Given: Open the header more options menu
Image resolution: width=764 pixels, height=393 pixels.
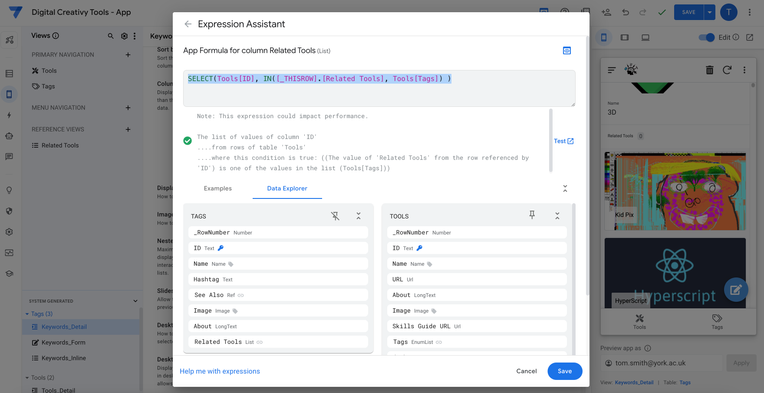Looking at the screenshot, I should coord(749,12).
